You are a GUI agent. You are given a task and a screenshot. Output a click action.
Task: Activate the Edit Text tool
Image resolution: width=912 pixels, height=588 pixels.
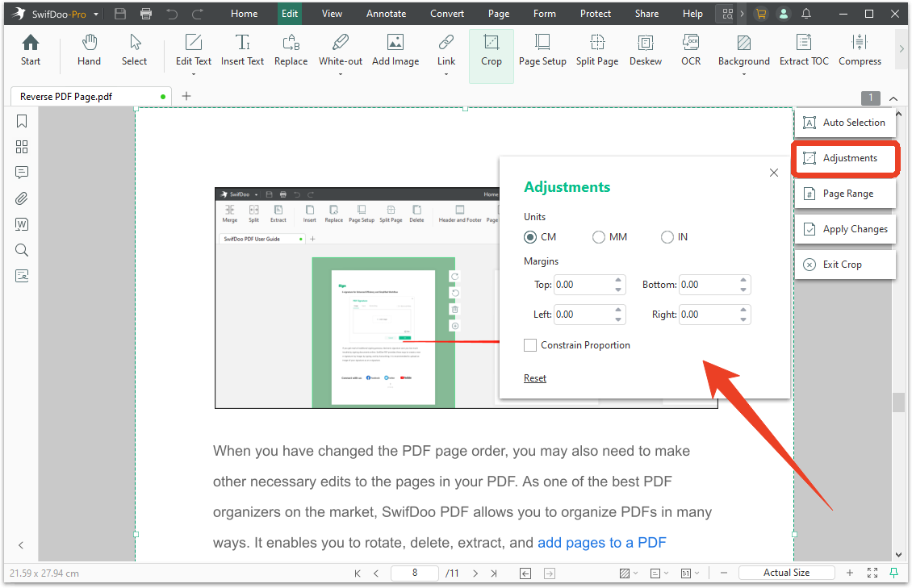point(194,50)
